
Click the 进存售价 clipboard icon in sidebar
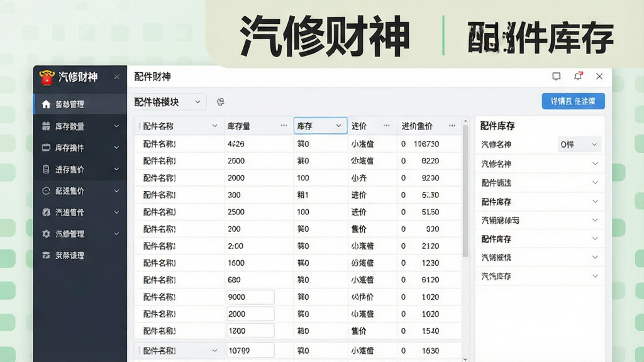(x=46, y=169)
